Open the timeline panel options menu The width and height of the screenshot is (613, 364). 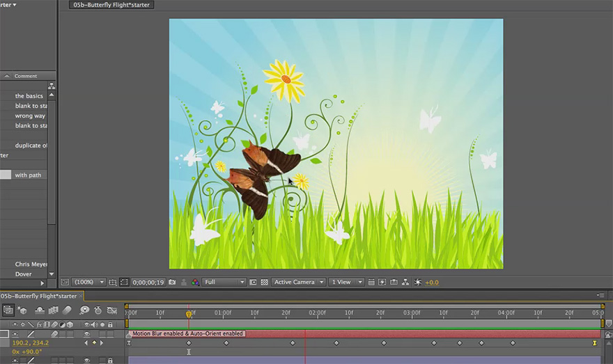point(601,295)
